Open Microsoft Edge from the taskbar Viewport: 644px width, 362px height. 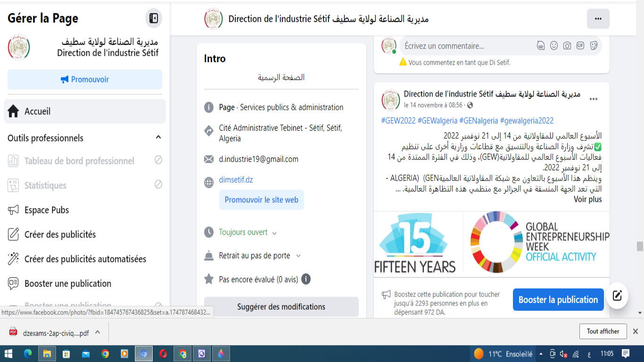[x=28, y=354]
